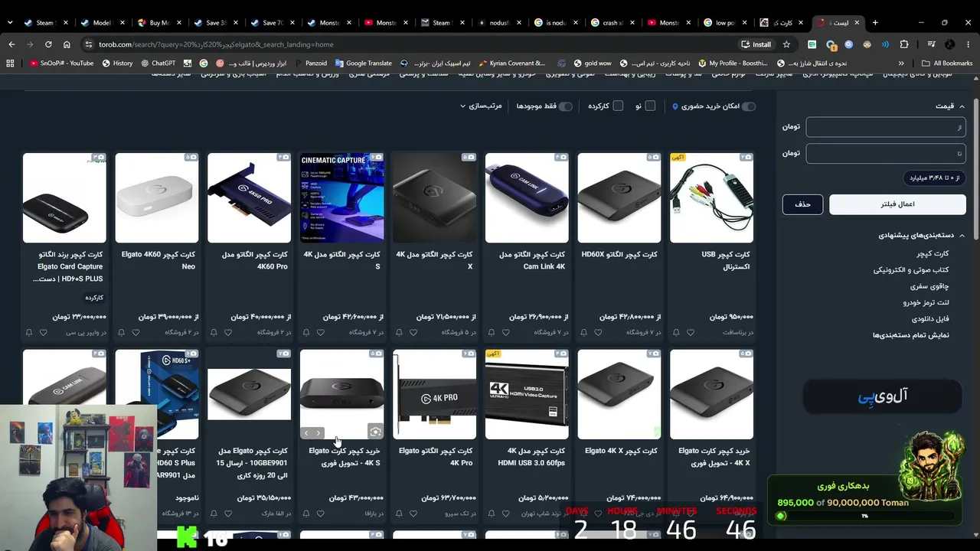The height and width of the screenshot is (551, 980).
Task: Add price alert for Elgato 4K60 Pro
Action: [214, 332]
